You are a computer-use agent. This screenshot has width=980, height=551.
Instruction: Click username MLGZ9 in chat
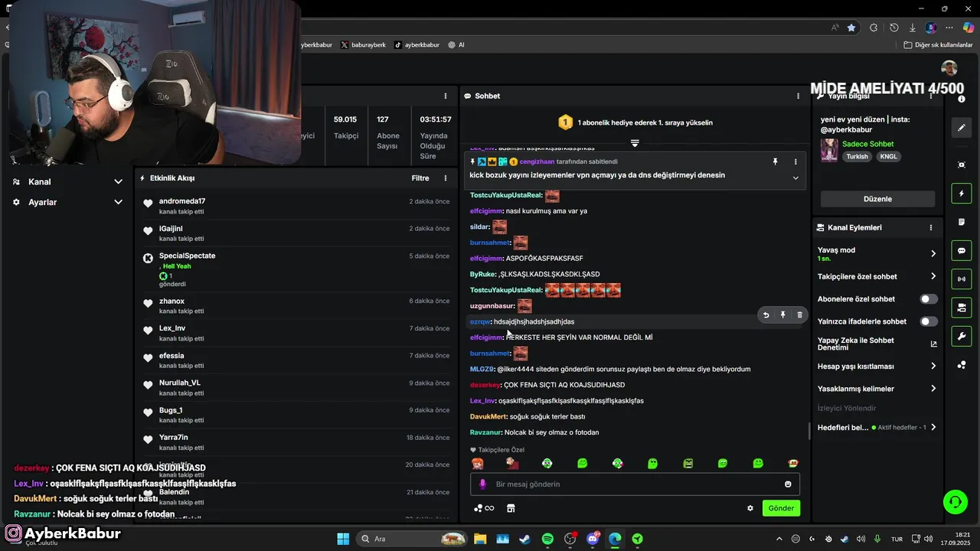[482, 369]
